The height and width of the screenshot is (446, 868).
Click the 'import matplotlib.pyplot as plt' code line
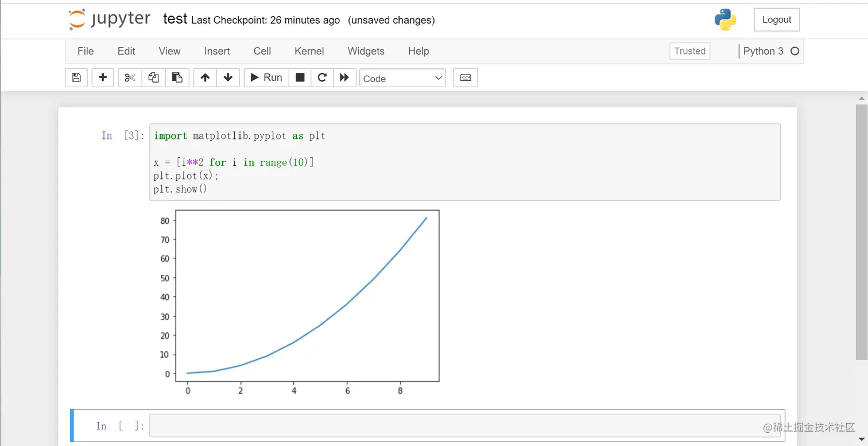pos(240,136)
